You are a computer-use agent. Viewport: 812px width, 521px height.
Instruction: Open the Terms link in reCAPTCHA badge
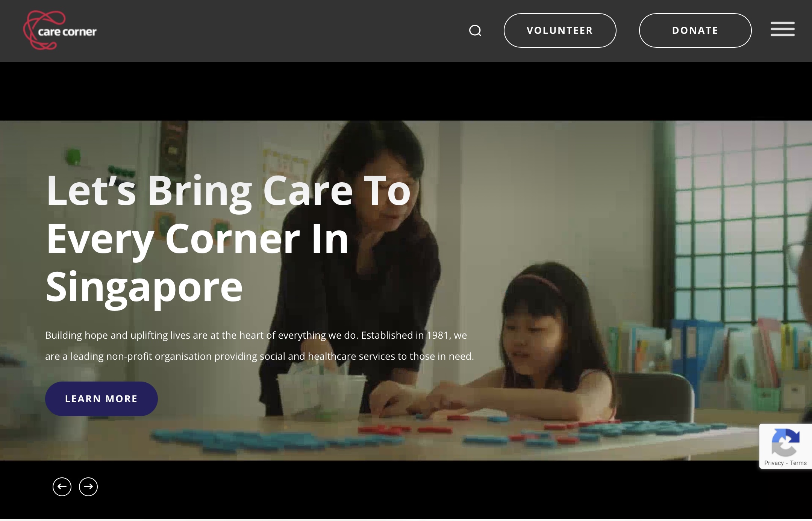[798, 463]
